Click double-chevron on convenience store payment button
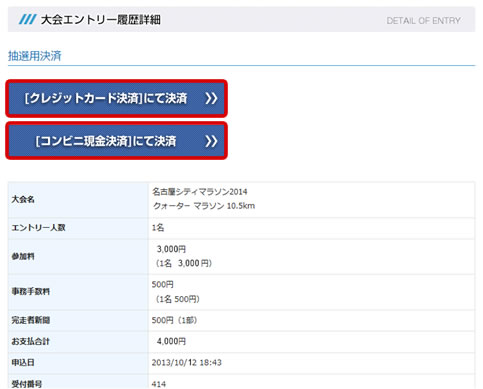Image resolution: width=483 pixels, height=389 pixels. tap(211, 141)
